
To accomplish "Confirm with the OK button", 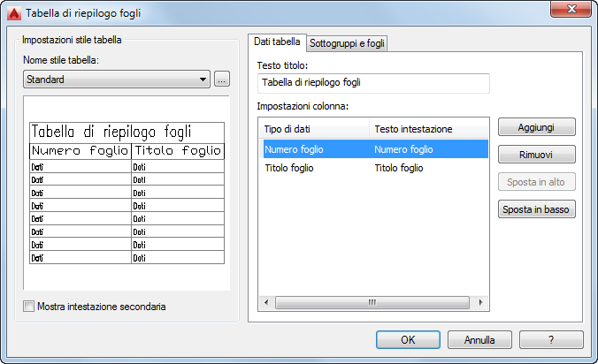I will coord(408,339).
